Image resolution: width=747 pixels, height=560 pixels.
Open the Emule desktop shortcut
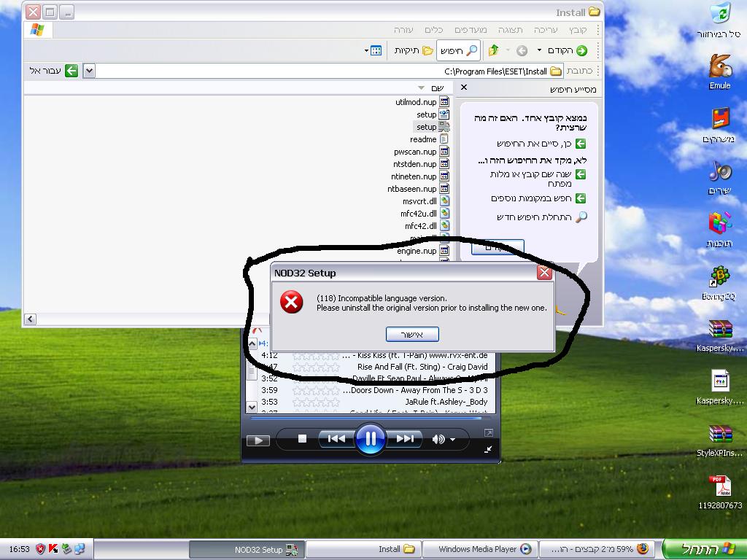coord(719,67)
